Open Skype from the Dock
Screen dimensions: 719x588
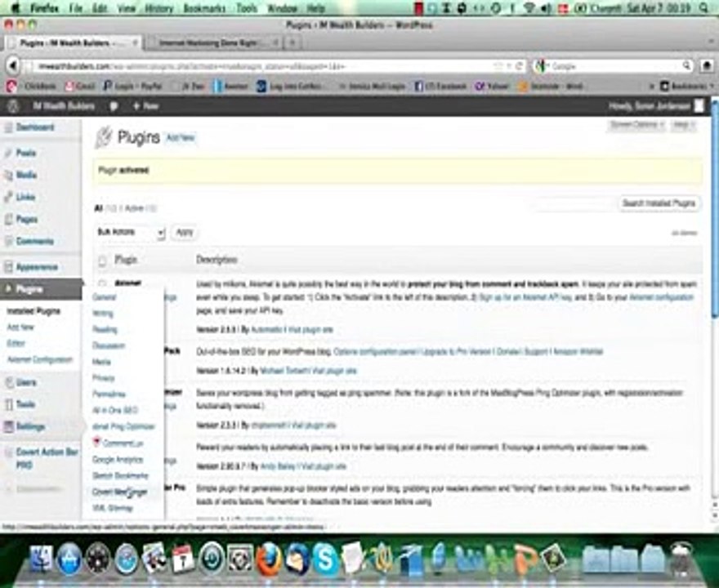[x=325, y=559]
